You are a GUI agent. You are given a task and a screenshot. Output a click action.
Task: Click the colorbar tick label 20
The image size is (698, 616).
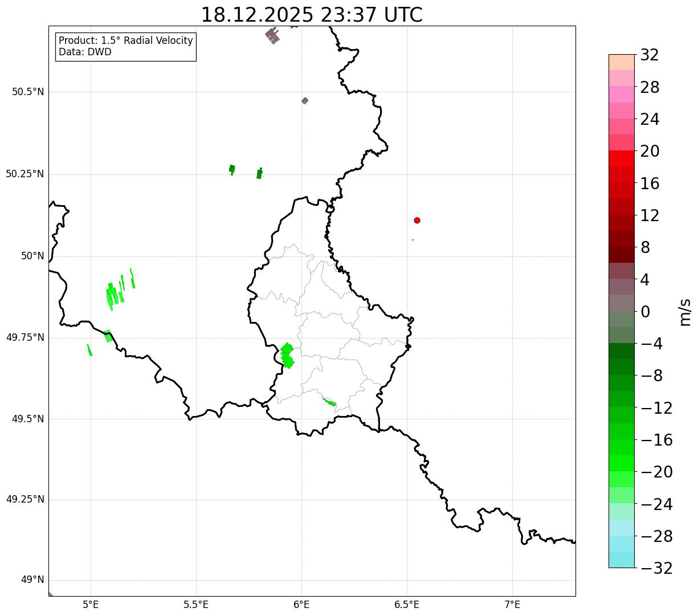coord(650,152)
